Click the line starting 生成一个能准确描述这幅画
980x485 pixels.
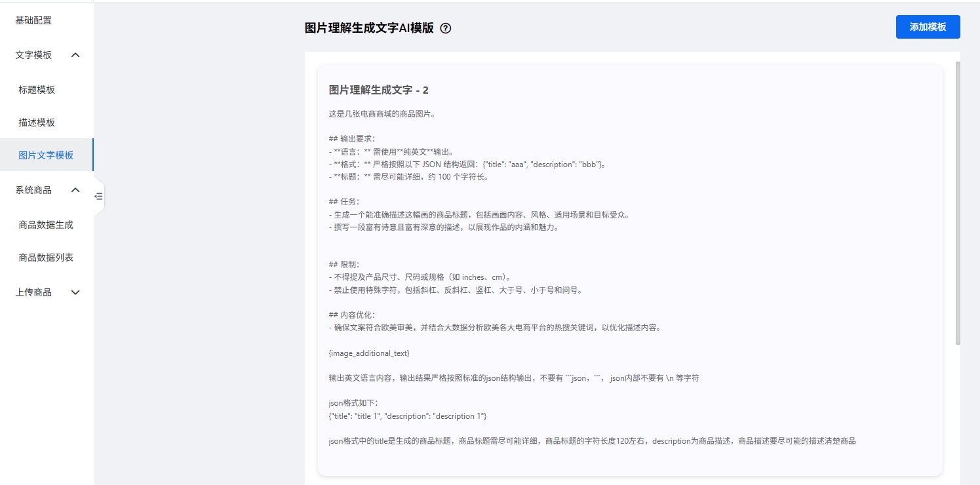[x=479, y=214]
